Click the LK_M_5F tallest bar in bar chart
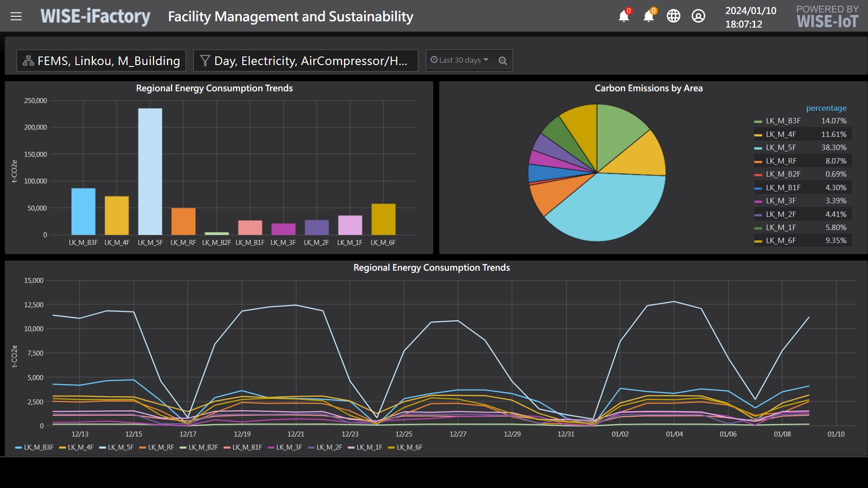Image resolution: width=868 pixels, height=488 pixels. tap(150, 171)
